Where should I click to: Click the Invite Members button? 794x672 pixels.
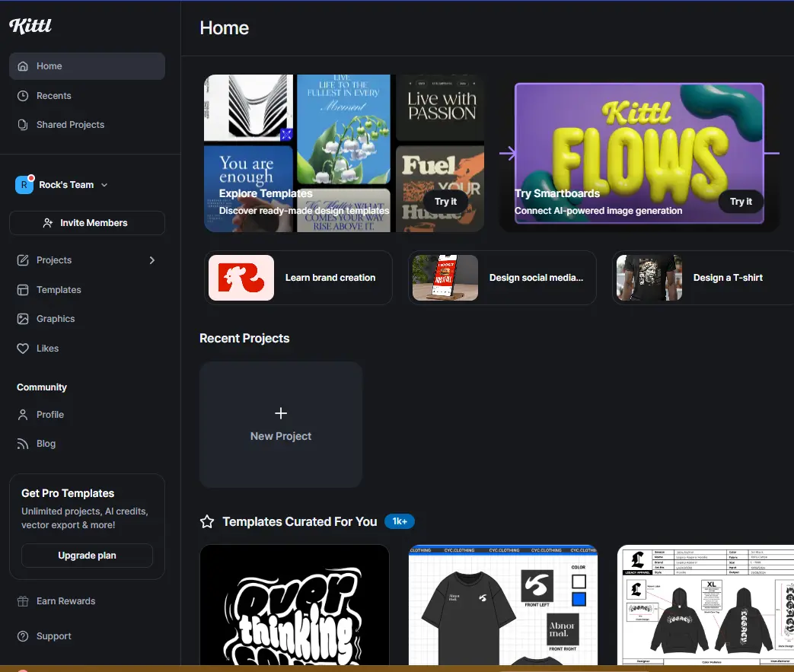tap(87, 223)
